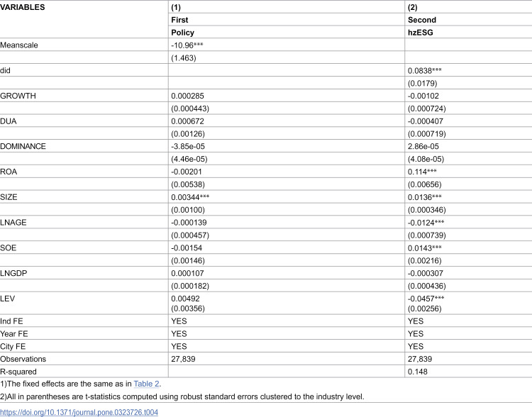Screen dimensions: 532x417
Task: Select the R-squared row label
Action: pyautogui.click(x=18, y=372)
